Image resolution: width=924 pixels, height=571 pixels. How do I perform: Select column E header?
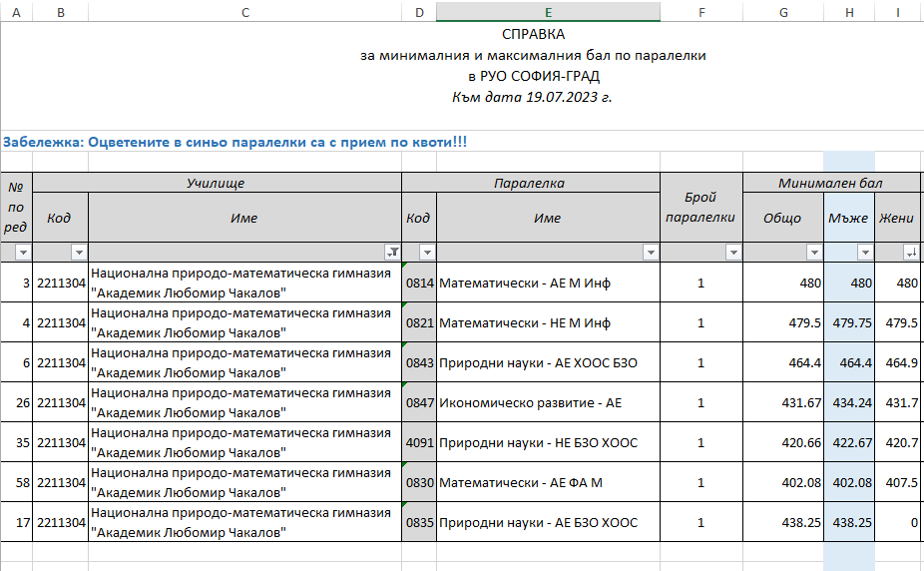pos(548,11)
